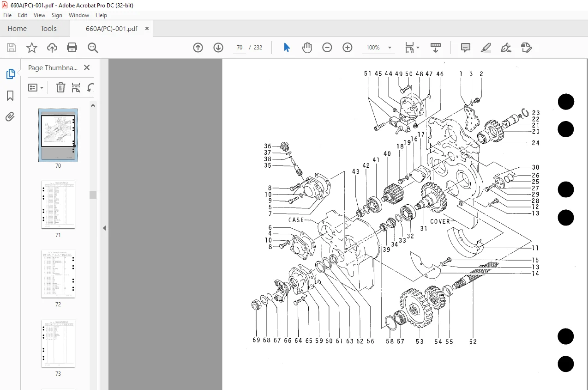
Task: Go to the next page arrow
Action: tap(218, 48)
